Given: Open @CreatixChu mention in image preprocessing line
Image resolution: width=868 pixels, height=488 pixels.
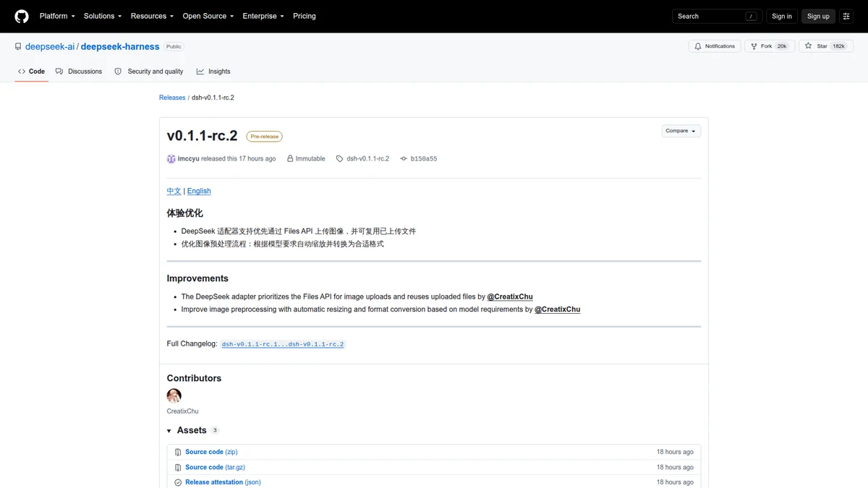Looking at the screenshot, I should click(x=557, y=309).
